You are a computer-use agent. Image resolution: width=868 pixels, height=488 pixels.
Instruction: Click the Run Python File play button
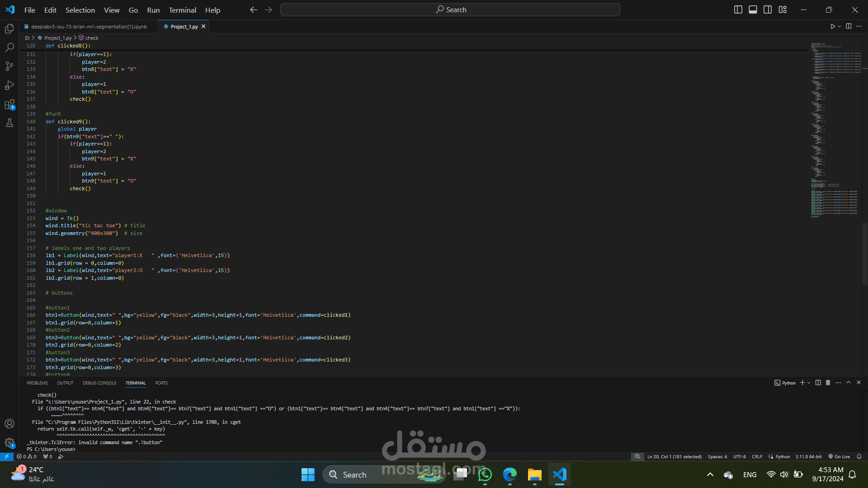pyautogui.click(x=832, y=27)
